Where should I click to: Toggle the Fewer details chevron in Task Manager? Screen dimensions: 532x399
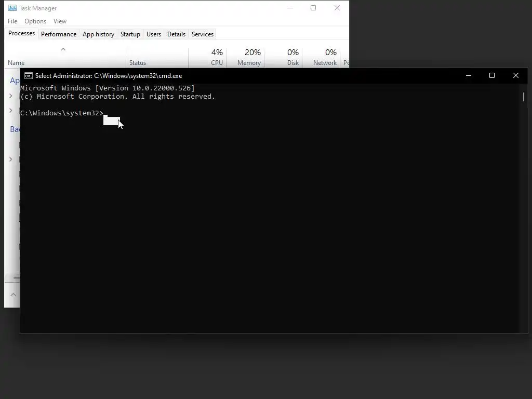coord(13,295)
